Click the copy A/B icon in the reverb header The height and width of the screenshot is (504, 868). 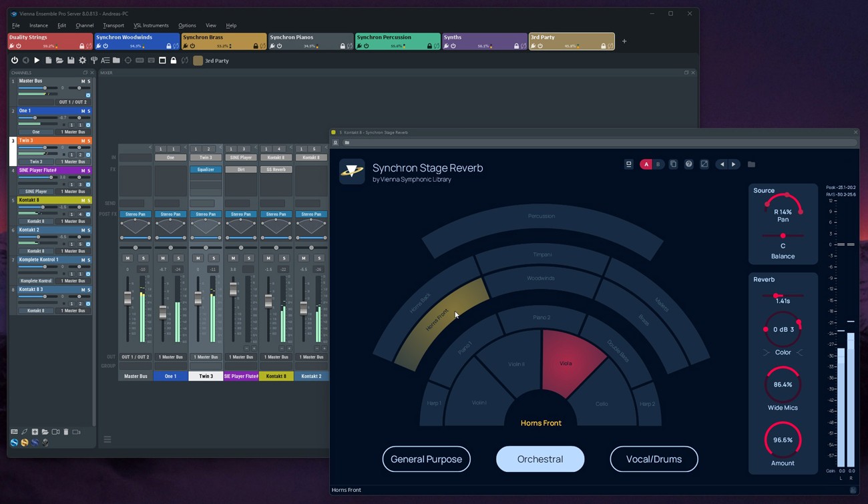click(x=673, y=164)
